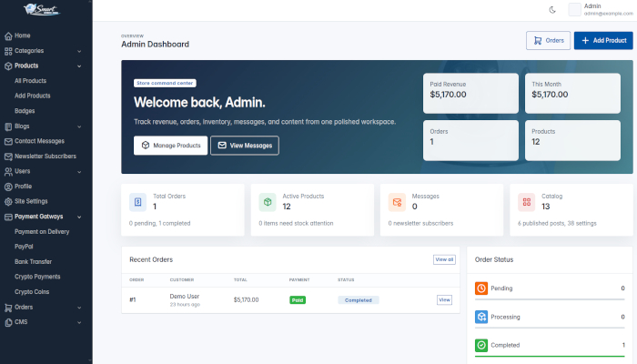This screenshot has height=364, width=637.
Task: Open the Crypto Coins item
Action: [x=32, y=292]
